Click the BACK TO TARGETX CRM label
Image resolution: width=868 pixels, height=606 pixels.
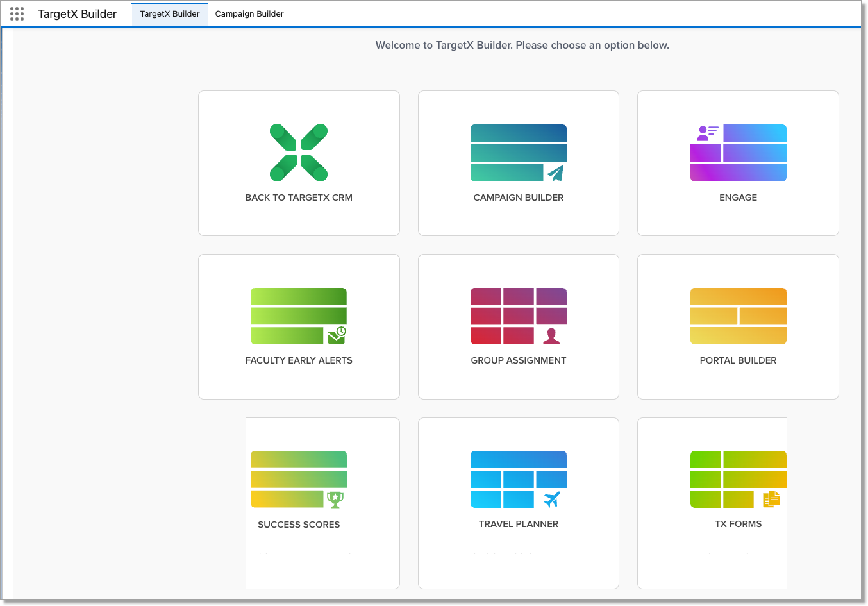point(299,198)
